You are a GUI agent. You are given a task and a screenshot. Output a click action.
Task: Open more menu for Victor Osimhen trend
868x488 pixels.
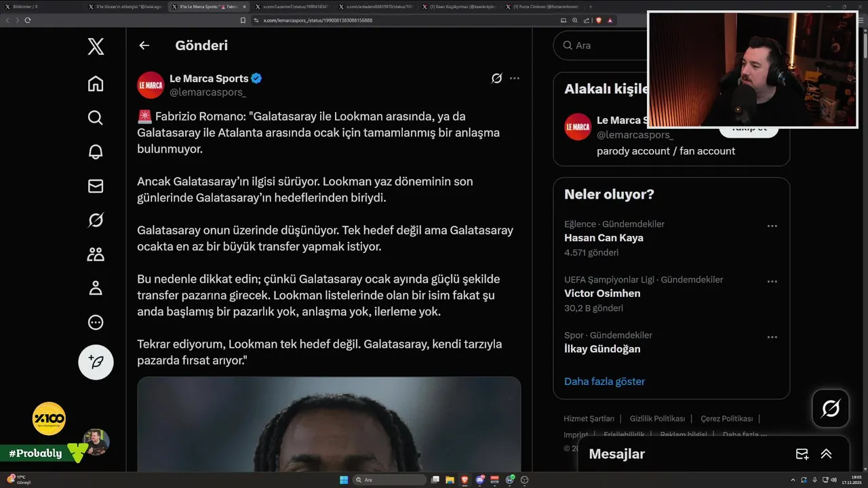tap(772, 281)
